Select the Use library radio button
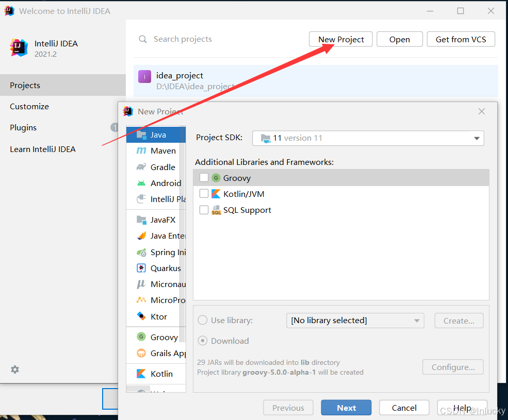The width and height of the screenshot is (508, 420). [x=203, y=320]
